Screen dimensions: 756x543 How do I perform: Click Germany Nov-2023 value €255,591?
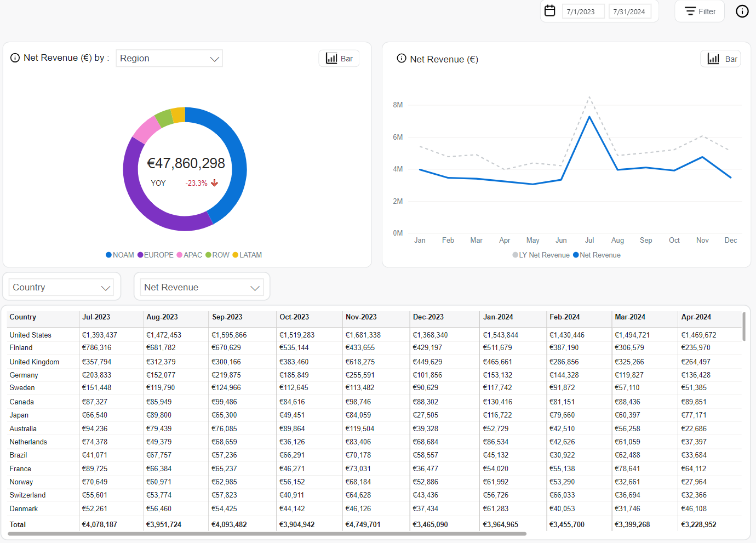pyautogui.click(x=360, y=375)
